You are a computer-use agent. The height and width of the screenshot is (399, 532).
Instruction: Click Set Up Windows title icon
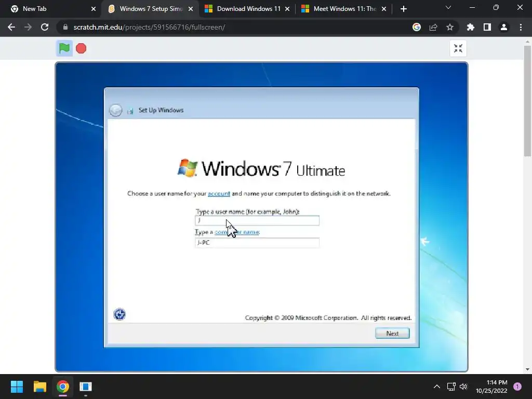(130, 111)
